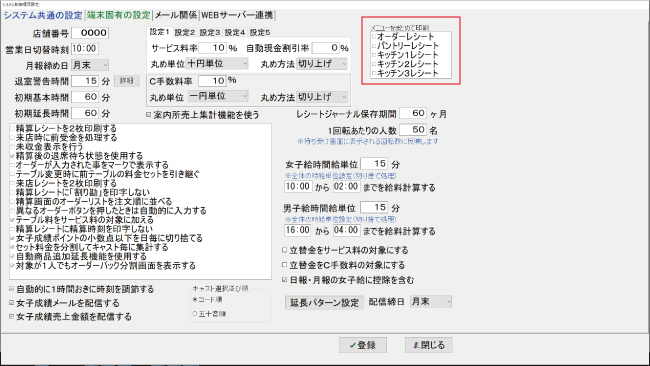This screenshot has height=366, width=650.
Task: Select the 設定2 sub-tab
Action: point(185,32)
